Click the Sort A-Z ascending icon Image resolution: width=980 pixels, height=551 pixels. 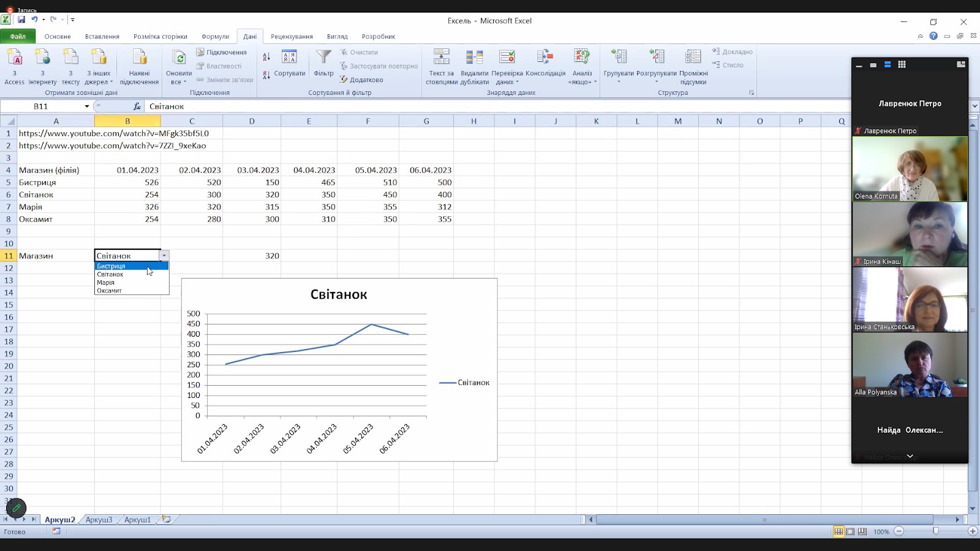(266, 57)
